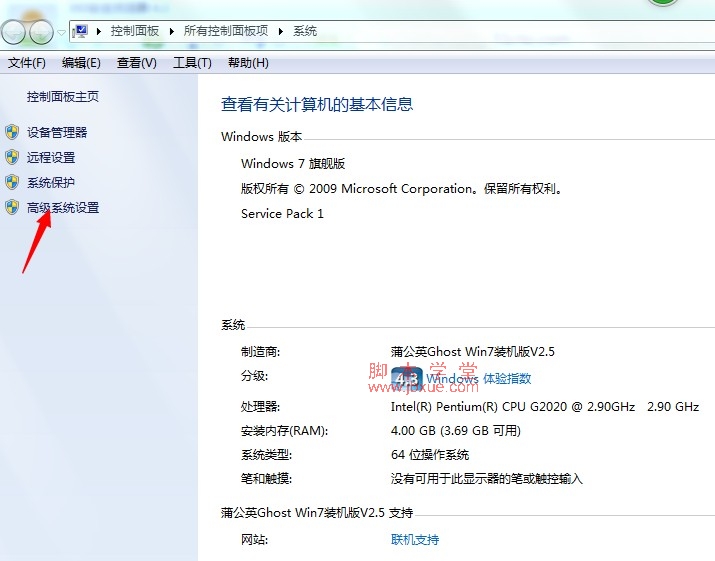Click the copyright line 版权所有 © 2009 Microsoft Corporation
The width and height of the screenshot is (715, 561).
pyautogui.click(x=403, y=188)
